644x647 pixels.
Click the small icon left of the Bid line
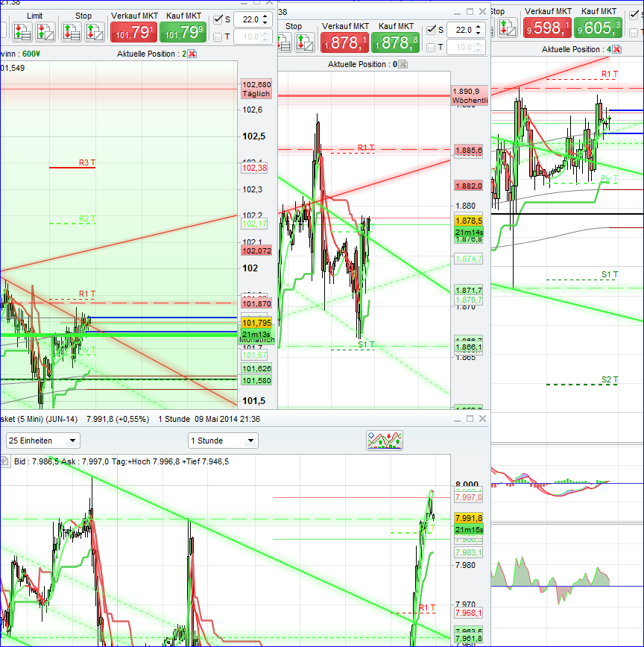click(x=4, y=460)
